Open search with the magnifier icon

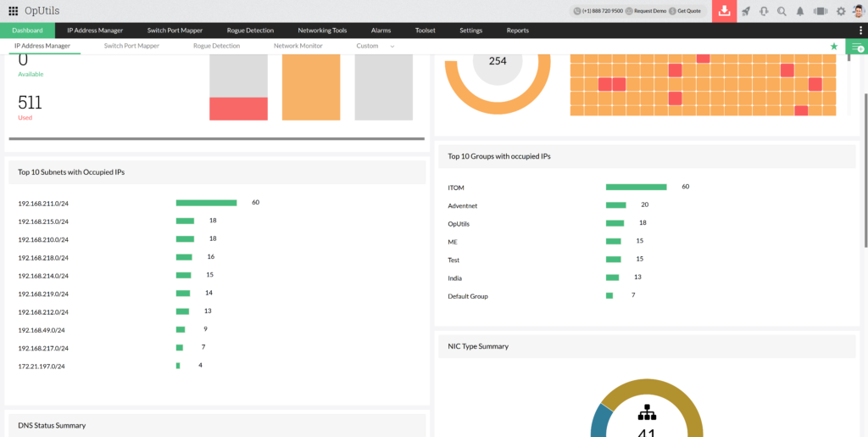point(782,11)
